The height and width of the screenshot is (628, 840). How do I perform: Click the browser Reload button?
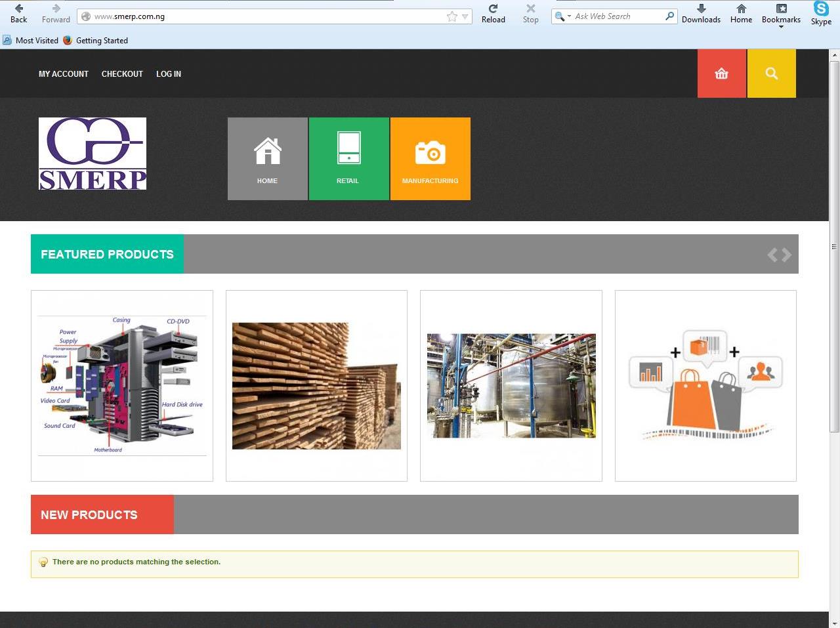pos(493,13)
